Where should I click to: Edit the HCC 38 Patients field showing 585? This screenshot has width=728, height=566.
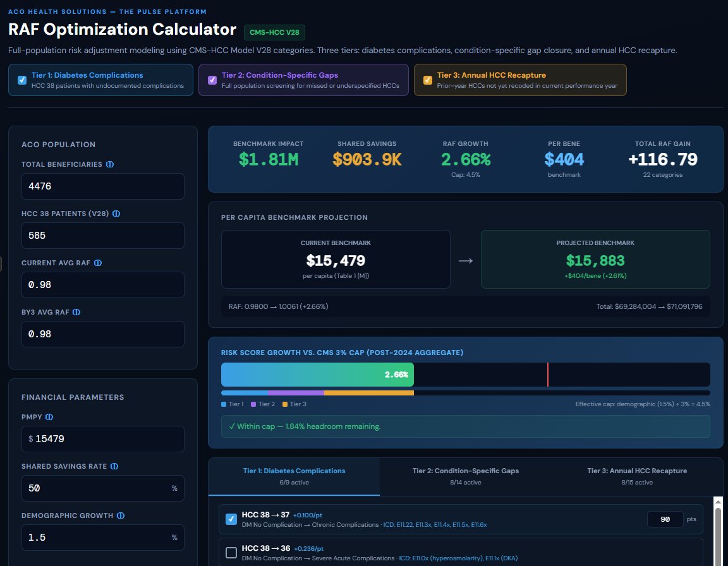(102, 235)
